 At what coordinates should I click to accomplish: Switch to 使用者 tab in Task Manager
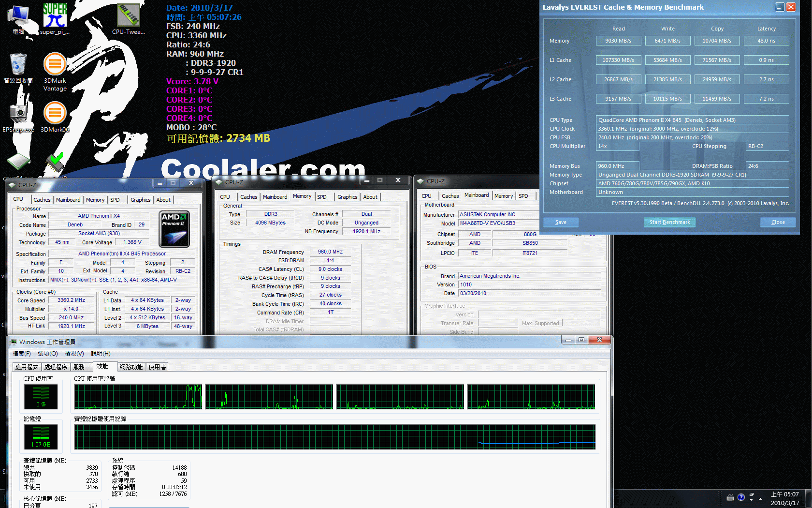click(x=157, y=367)
